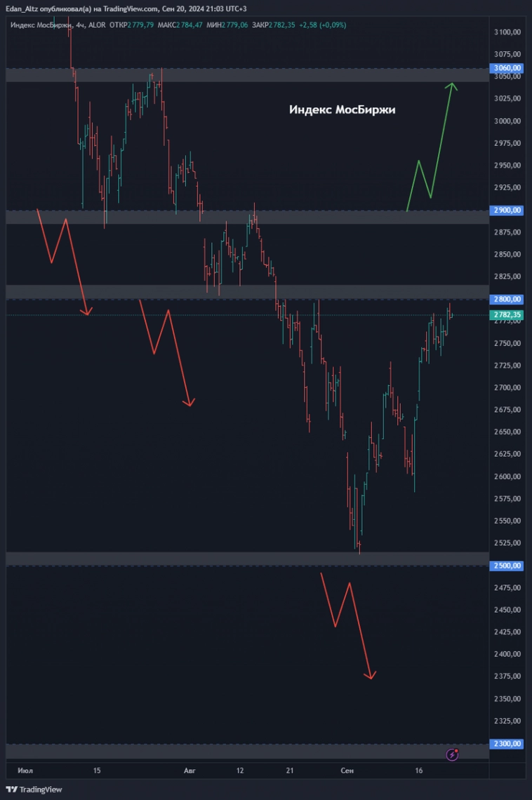Click the 2900,00 price level label
The height and width of the screenshot is (800, 532).
coord(506,211)
